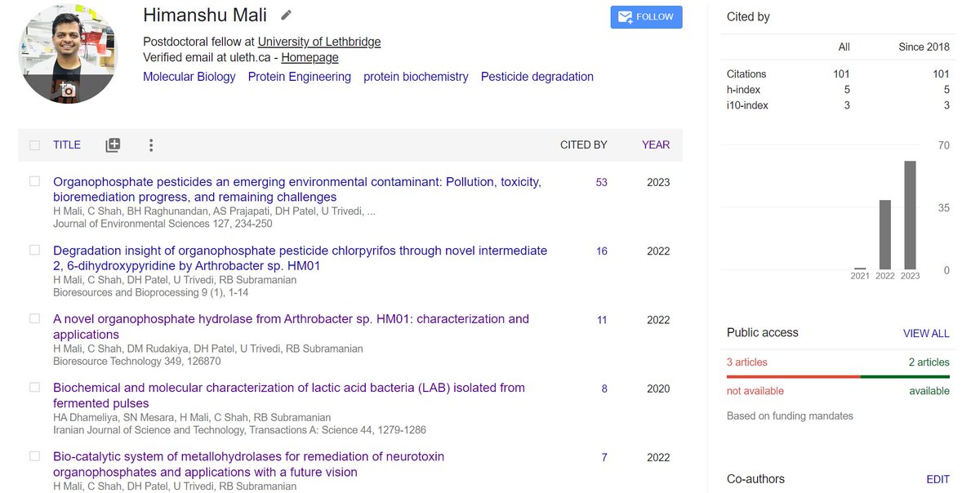Open lactic acid bacteria characterization article

click(x=289, y=395)
